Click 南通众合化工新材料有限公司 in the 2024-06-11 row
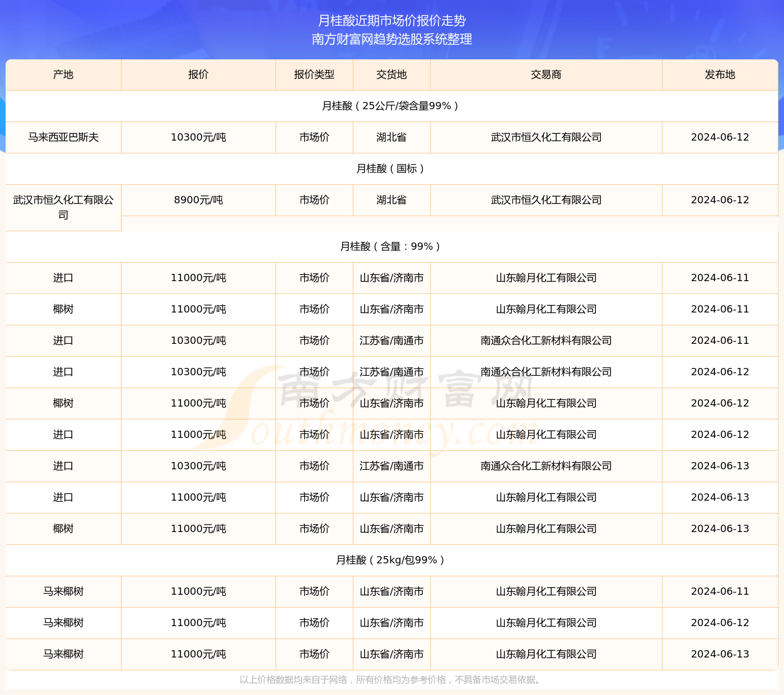The height and width of the screenshot is (695, 784). 546,340
